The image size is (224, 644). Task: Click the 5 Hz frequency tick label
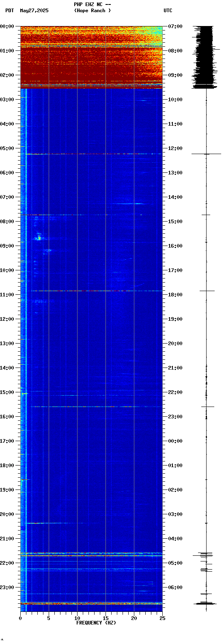[x=49, y=618]
